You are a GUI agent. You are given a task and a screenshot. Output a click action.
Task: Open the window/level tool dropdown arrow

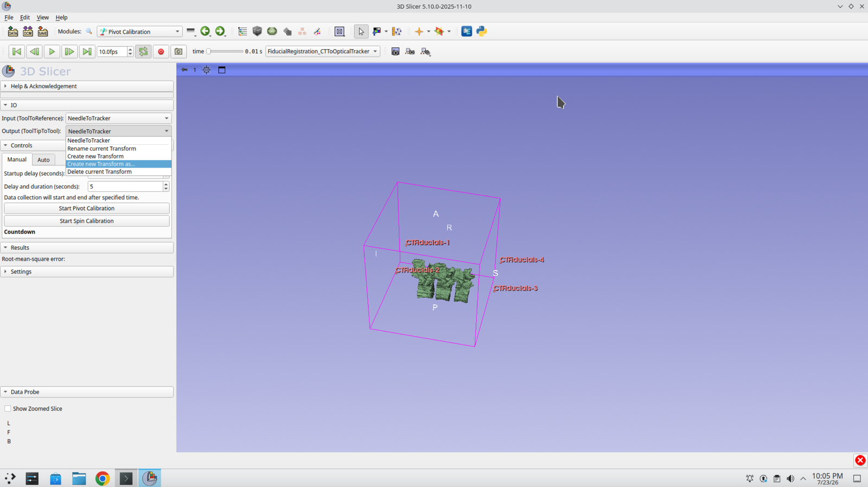click(386, 31)
